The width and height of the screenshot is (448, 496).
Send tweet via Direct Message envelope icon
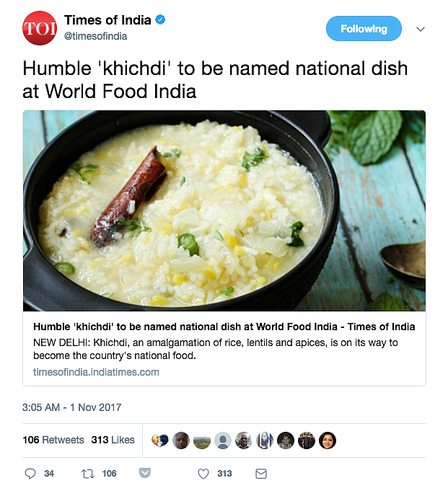(261, 474)
